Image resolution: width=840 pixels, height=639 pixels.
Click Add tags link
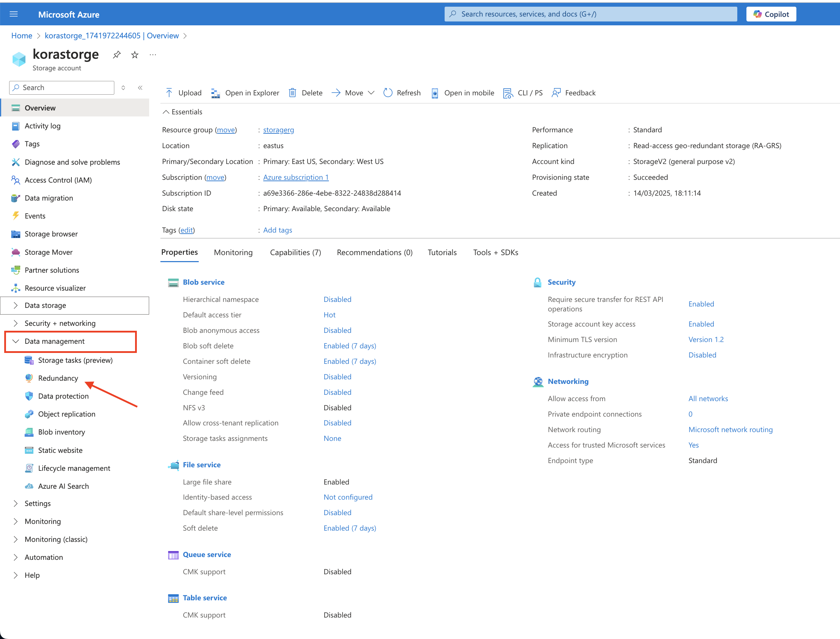coord(278,230)
